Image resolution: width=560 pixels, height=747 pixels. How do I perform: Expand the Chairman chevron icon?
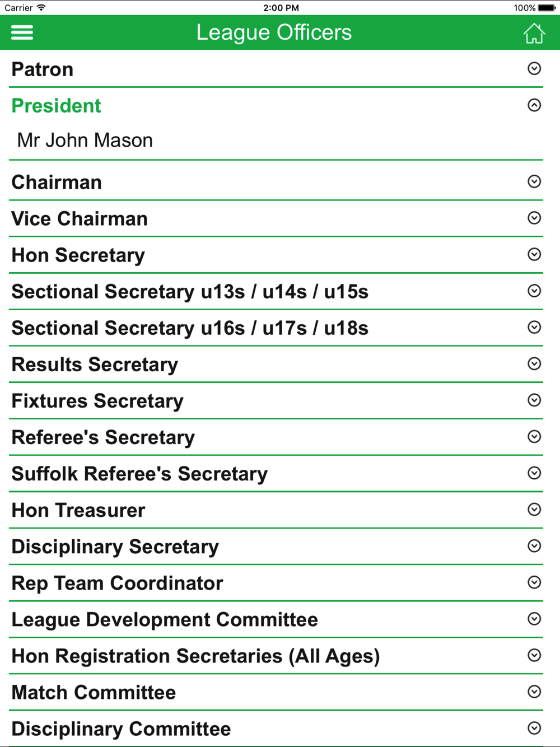point(534,181)
